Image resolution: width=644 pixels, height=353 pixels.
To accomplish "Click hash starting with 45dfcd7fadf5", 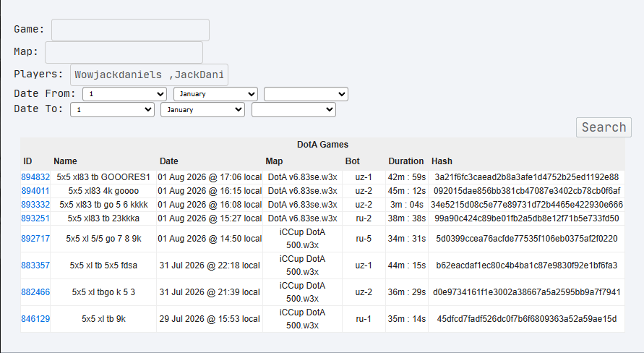I will (526, 319).
